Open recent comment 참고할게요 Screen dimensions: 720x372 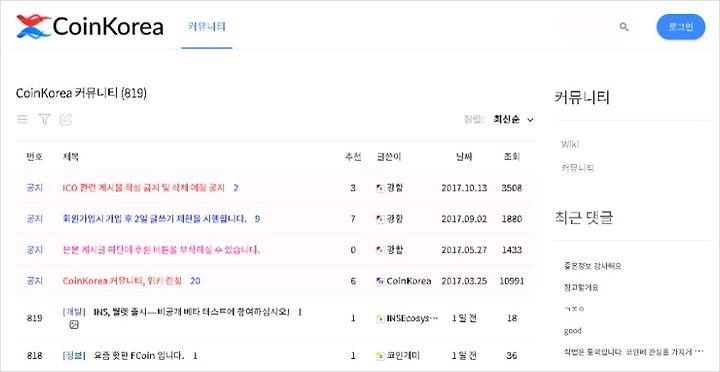coord(581,288)
